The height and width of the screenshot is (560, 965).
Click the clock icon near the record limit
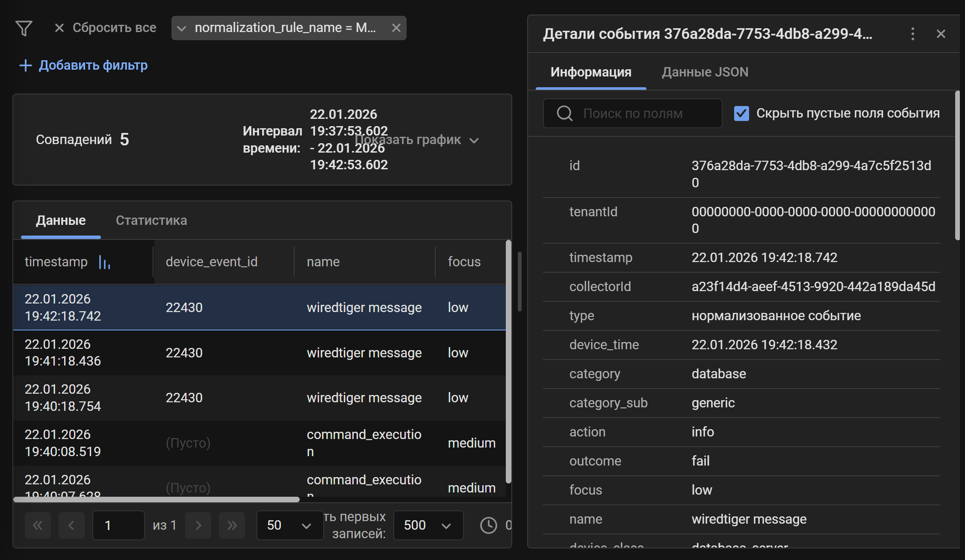coord(488,525)
